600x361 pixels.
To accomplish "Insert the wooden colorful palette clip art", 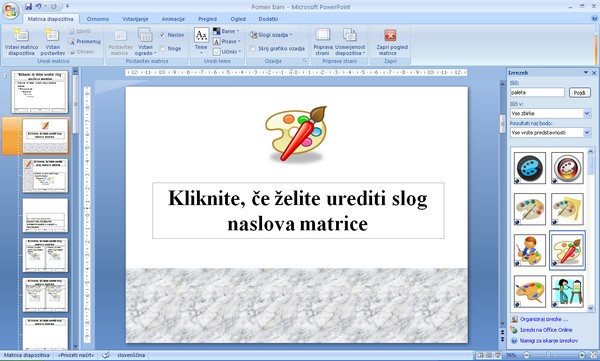I will (530, 291).
